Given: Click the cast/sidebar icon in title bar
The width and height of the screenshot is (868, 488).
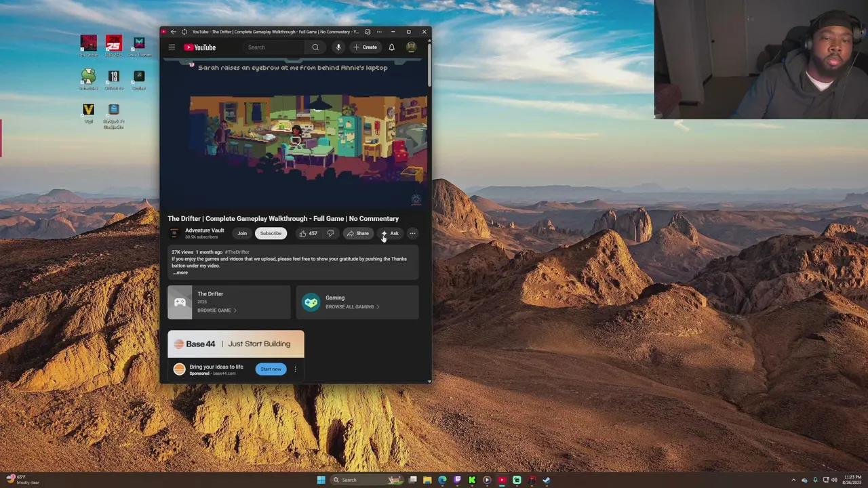Looking at the screenshot, I should tap(368, 32).
